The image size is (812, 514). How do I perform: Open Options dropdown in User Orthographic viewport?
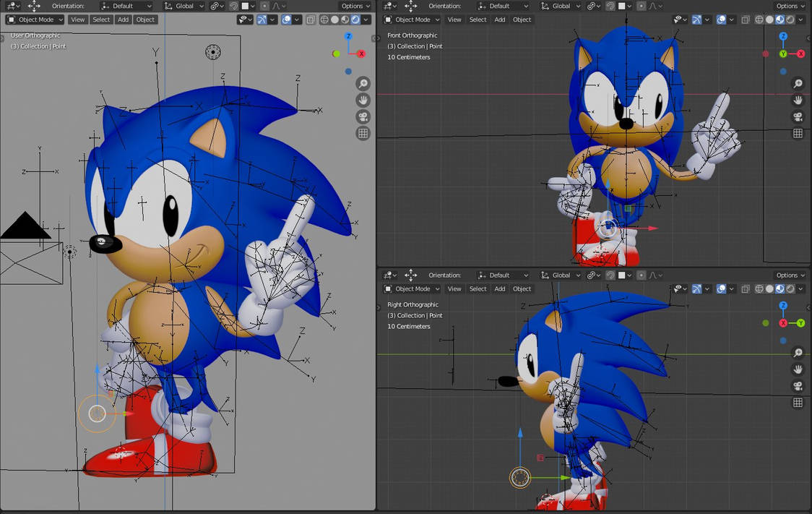pos(355,7)
